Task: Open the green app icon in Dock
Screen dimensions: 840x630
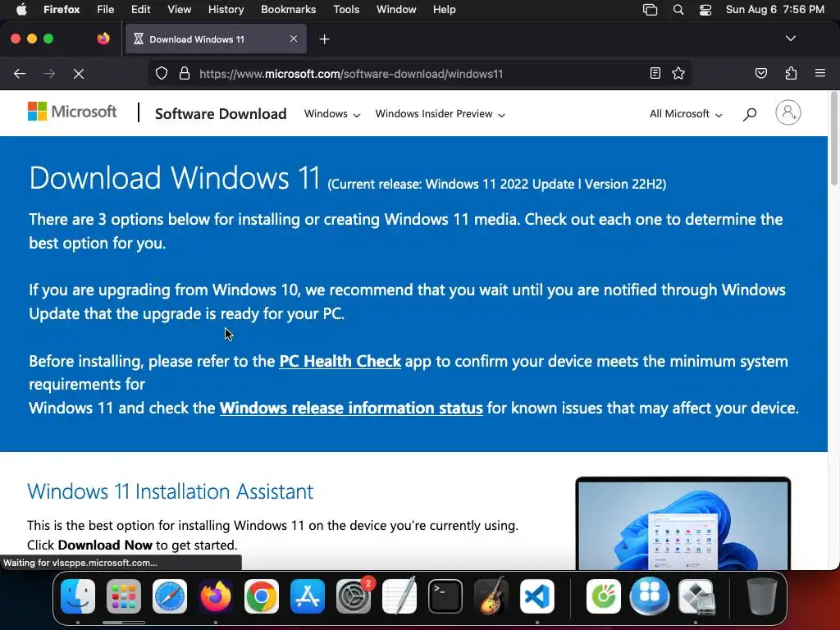Action: (x=604, y=596)
